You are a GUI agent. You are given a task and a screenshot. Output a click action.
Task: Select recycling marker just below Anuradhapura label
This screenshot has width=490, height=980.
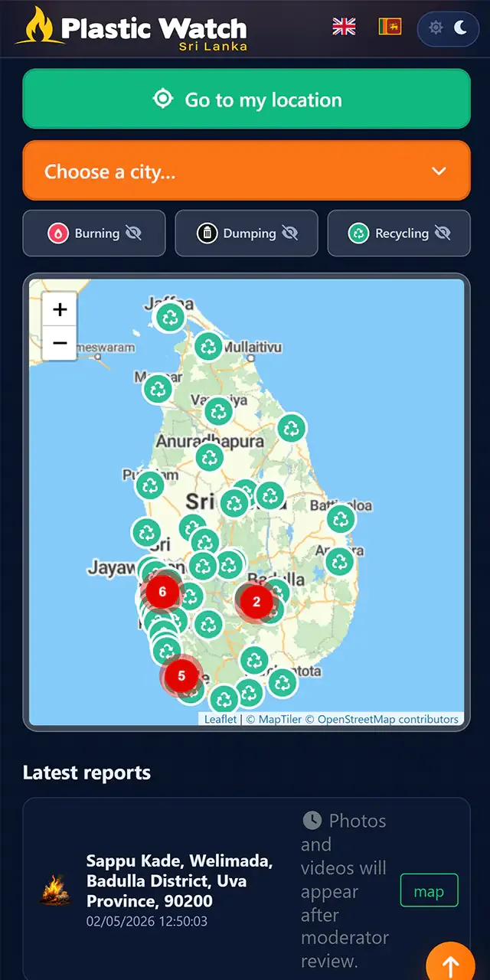click(209, 458)
